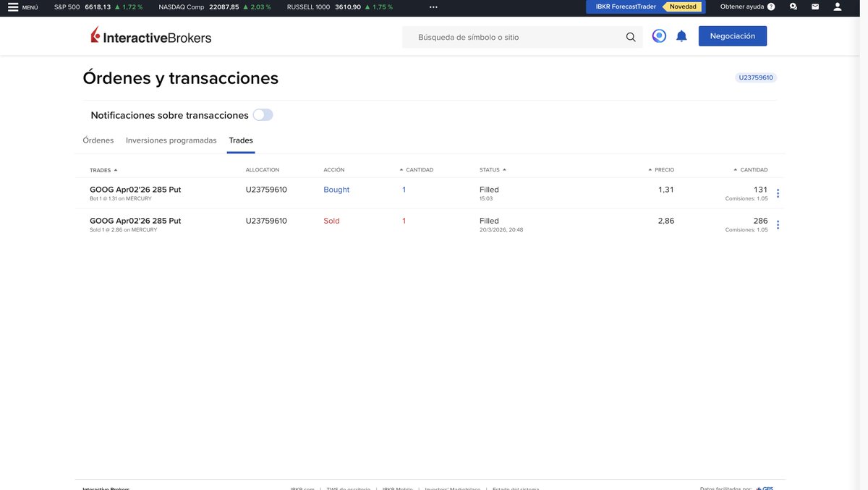Click the price 2,86 cell
Image resolution: width=868 pixels, height=490 pixels.
coord(666,221)
